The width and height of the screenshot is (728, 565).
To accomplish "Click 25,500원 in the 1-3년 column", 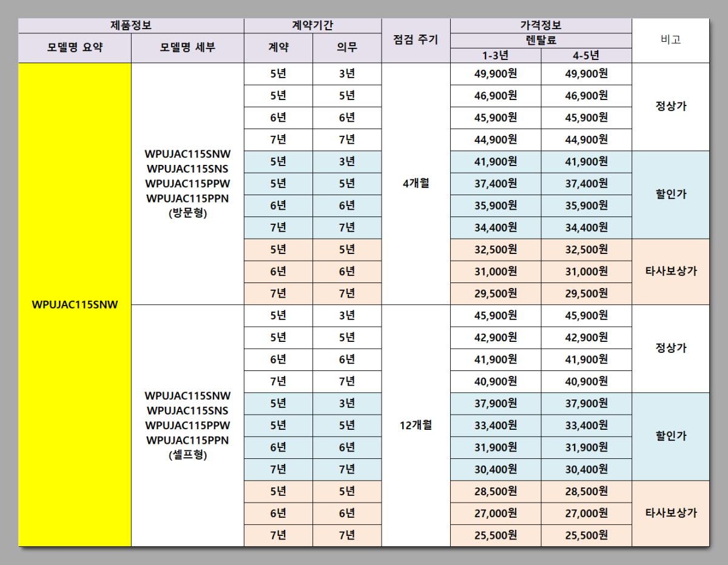I will click(496, 535).
